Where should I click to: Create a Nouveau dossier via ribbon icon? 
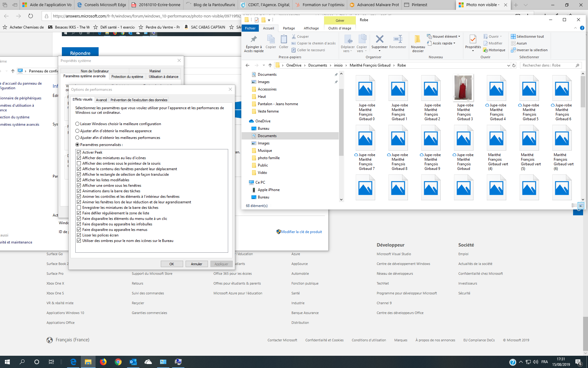[x=417, y=39]
